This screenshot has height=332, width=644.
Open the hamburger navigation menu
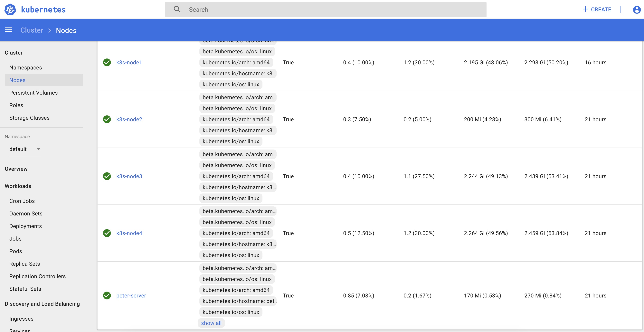coord(8,30)
